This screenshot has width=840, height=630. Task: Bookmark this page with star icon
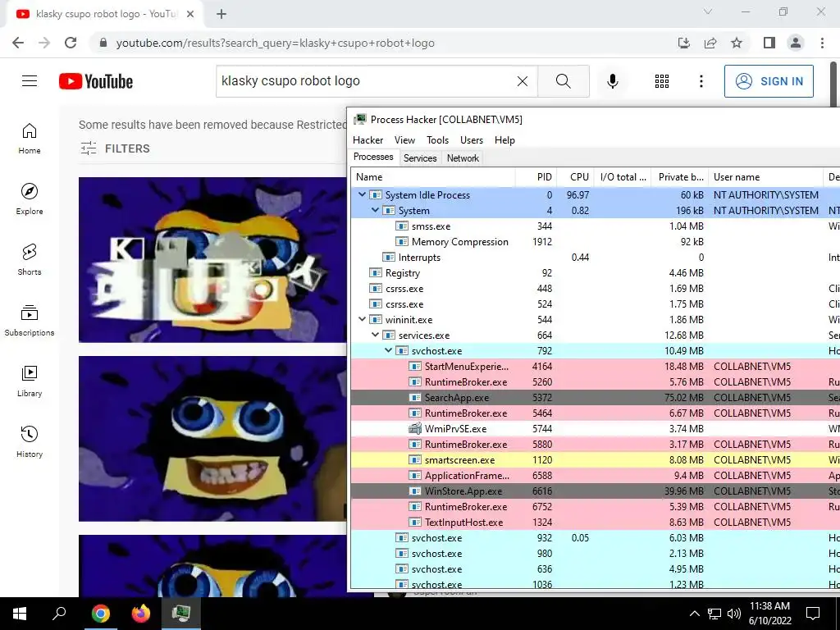point(737,43)
